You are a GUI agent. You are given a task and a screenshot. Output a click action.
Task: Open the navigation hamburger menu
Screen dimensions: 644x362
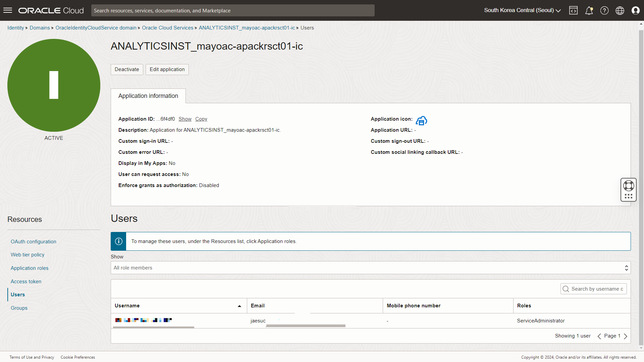(x=7, y=10)
